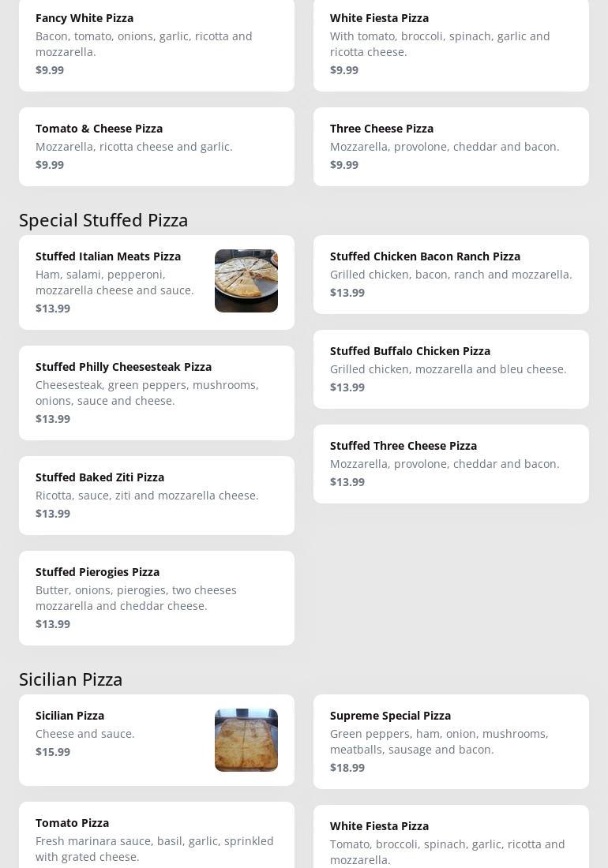The image size is (608, 868).
Task: Choose the Stuffed Baked Ziti Pizza
Action: point(156,495)
